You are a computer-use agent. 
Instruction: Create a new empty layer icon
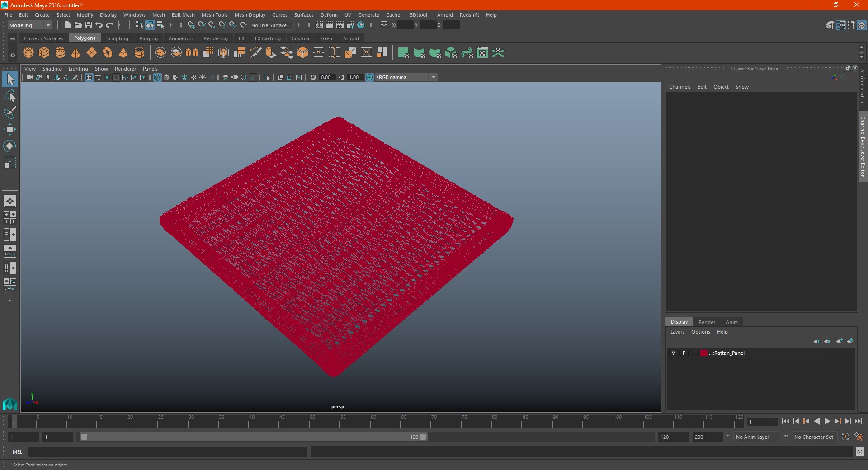pos(840,341)
